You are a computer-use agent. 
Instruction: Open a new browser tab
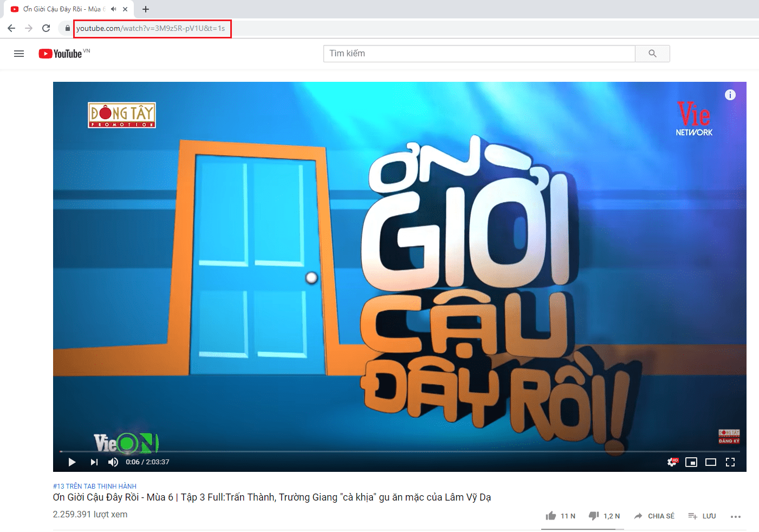[146, 9]
